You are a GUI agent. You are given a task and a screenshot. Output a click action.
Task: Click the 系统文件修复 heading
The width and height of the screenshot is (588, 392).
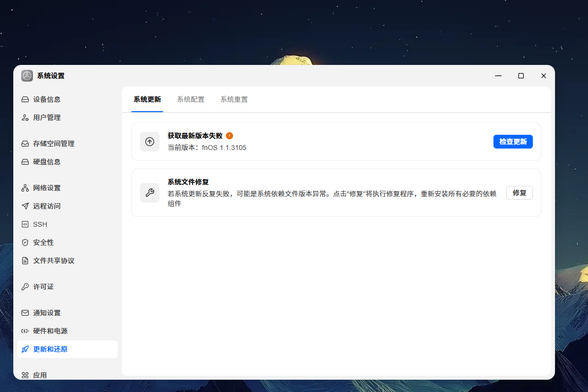(188, 182)
